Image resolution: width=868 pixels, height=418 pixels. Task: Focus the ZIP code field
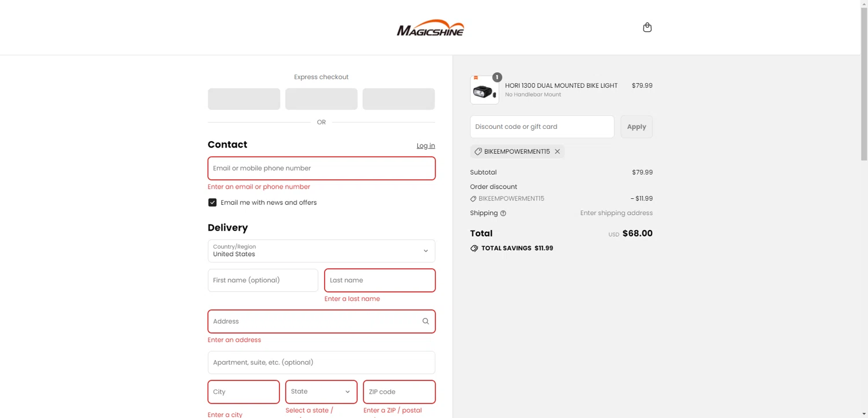coord(399,391)
